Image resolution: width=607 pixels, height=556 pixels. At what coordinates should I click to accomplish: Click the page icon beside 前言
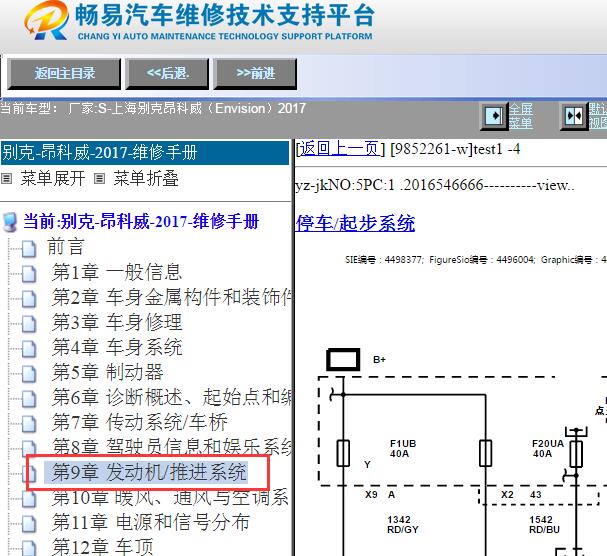tap(29, 249)
